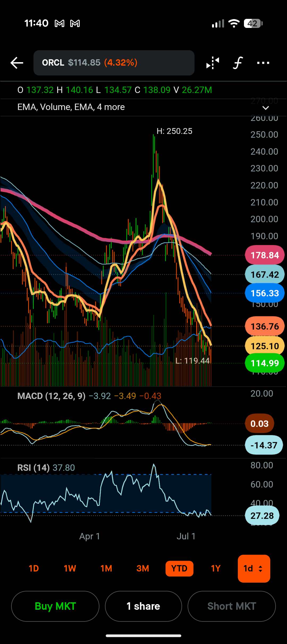
Task: Open the indicators function icon
Action: click(x=238, y=63)
